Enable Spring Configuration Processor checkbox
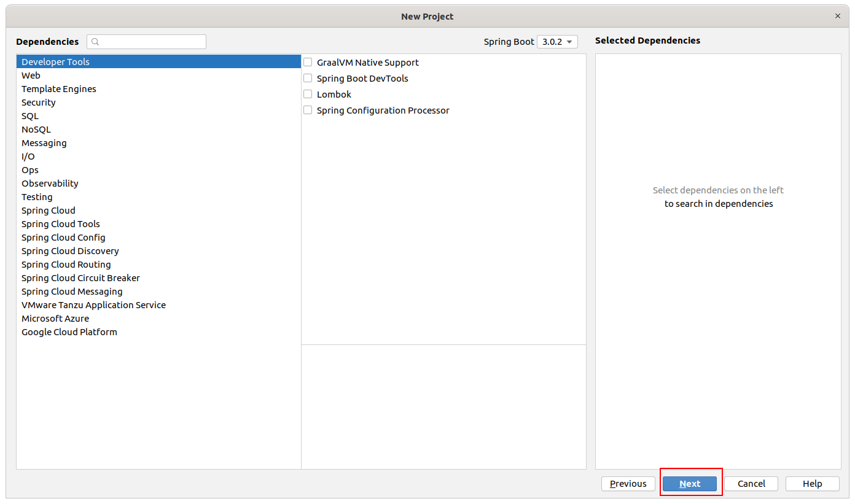855x504 pixels. click(x=308, y=110)
